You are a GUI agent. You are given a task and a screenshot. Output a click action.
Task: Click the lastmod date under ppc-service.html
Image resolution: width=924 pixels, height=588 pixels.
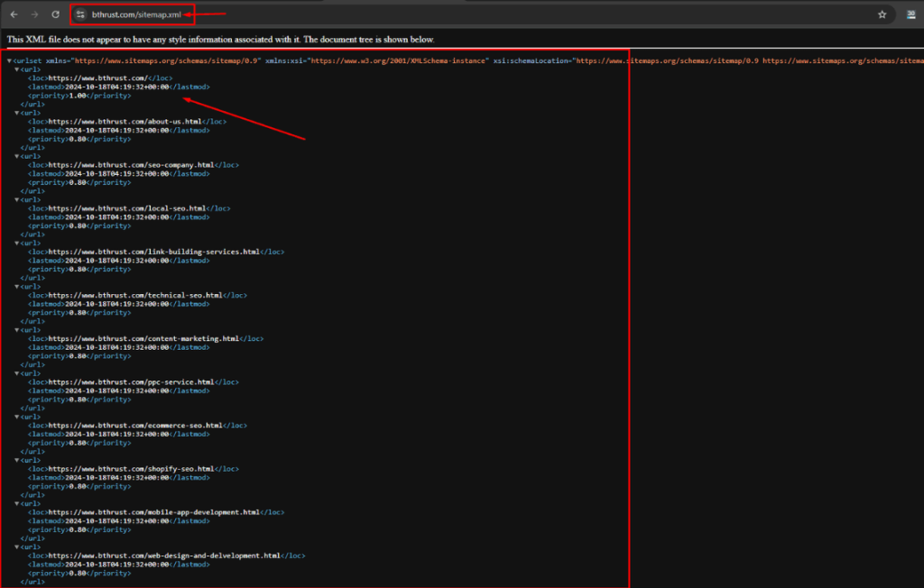click(x=116, y=390)
